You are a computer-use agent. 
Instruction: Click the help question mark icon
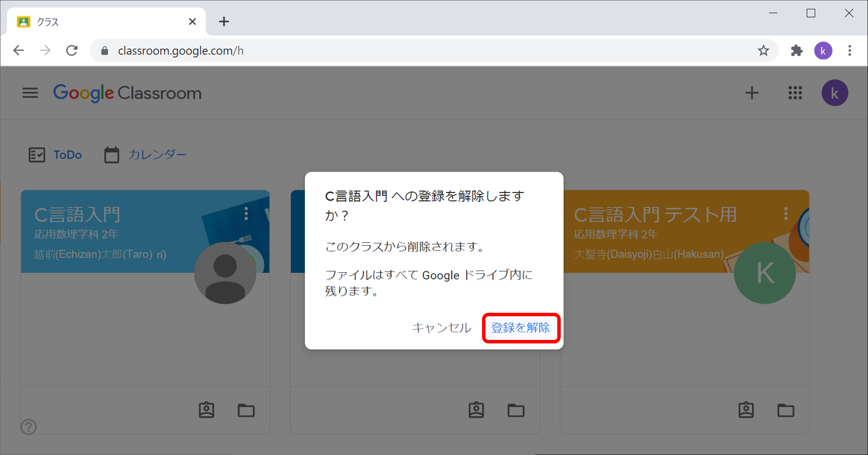coord(28,427)
